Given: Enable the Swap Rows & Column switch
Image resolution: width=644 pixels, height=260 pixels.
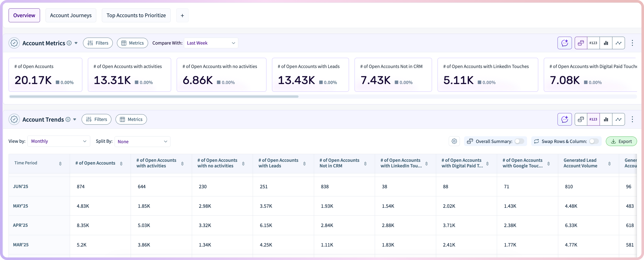Looking at the screenshot, I should point(594,141).
